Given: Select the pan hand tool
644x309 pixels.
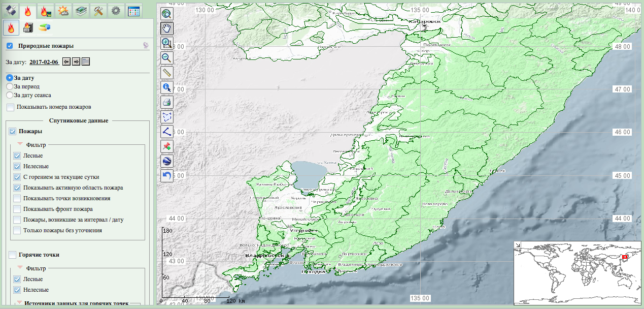Looking at the screenshot, I should point(167,28).
